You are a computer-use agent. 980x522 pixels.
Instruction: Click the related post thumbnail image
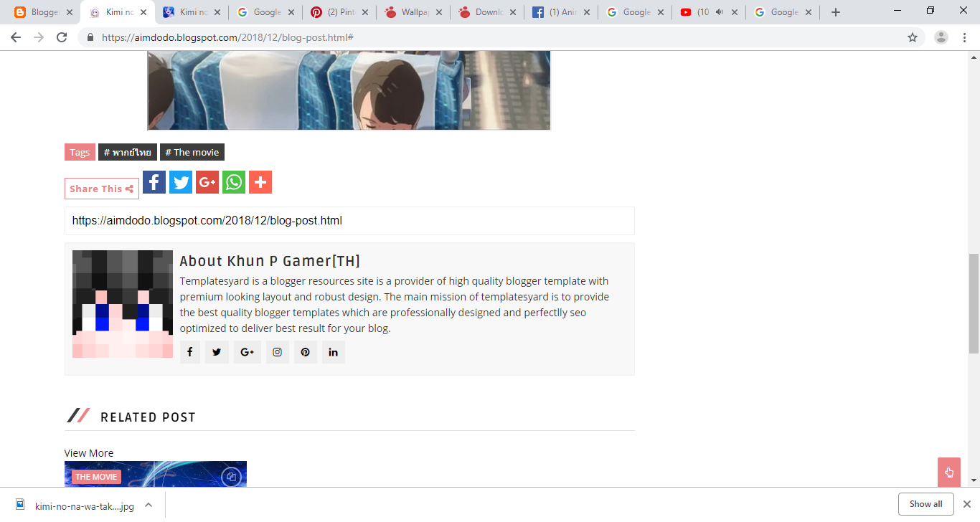156,474
